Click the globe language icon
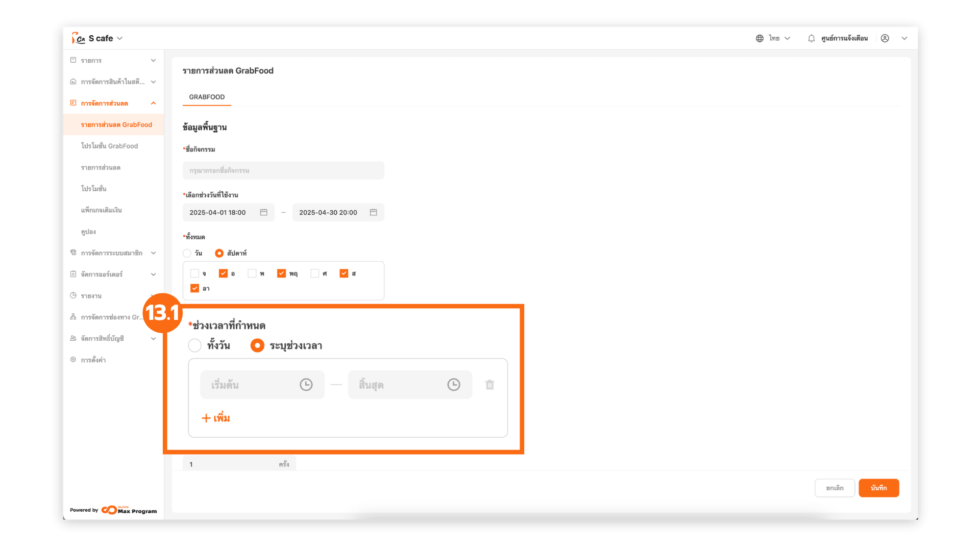 759,38
